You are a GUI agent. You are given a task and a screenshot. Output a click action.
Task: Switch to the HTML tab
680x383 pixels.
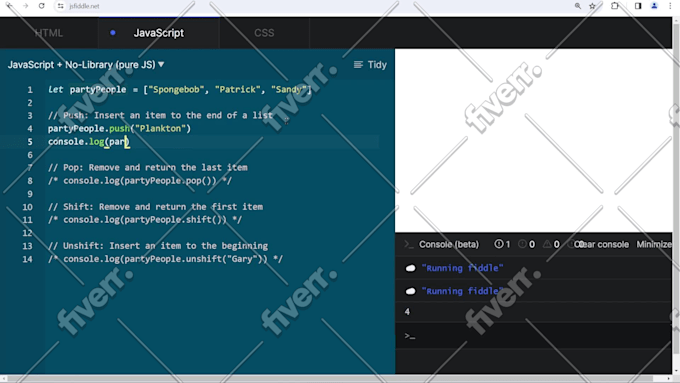tap(49, 33)
